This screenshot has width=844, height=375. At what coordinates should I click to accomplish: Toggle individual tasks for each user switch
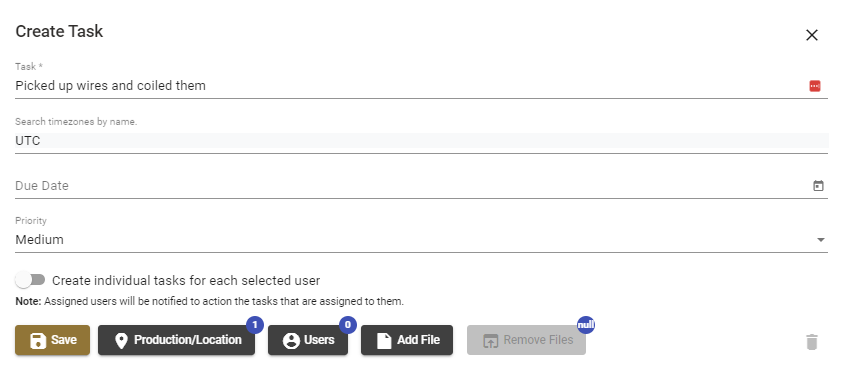[30, 280]
